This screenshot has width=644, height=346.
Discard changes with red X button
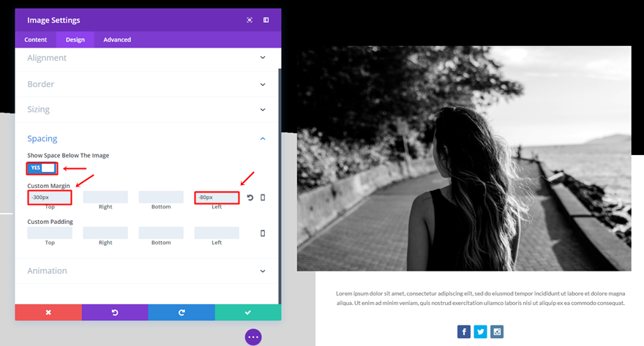coord(48,312)
